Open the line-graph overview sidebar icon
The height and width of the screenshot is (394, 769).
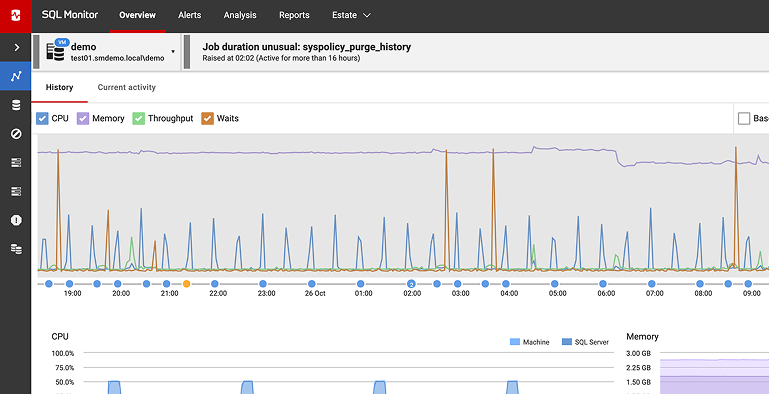[16, 76]
